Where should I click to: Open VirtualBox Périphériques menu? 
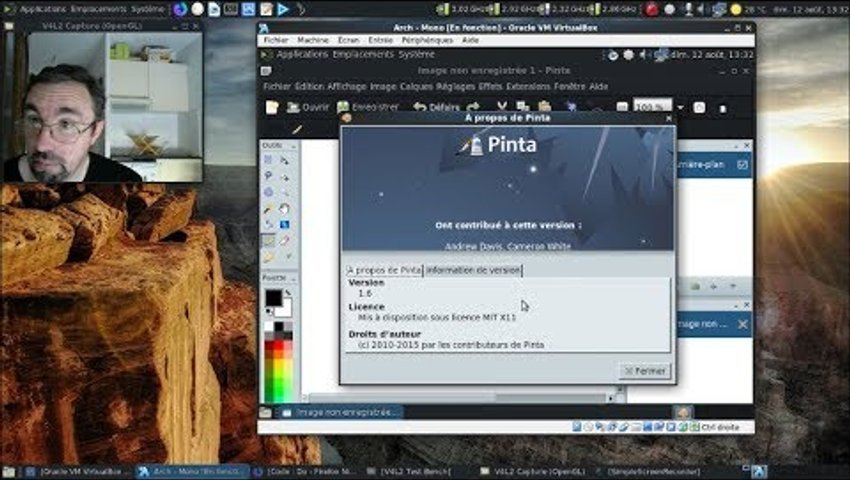(427, 40)
